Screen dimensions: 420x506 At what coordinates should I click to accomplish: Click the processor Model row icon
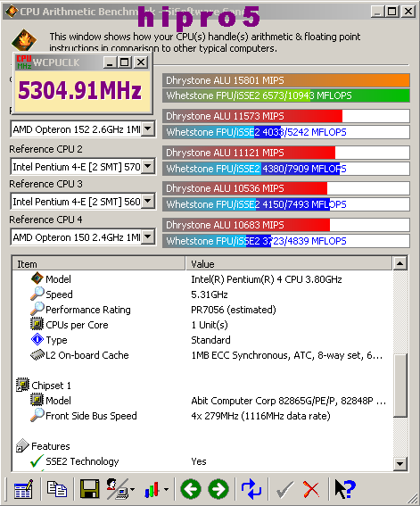click(37, 278)
